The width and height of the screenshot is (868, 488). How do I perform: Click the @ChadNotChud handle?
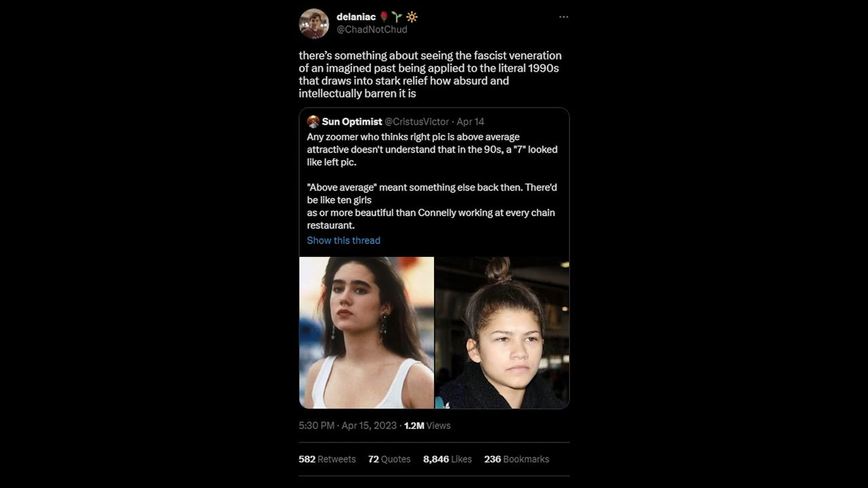[372, 30]
